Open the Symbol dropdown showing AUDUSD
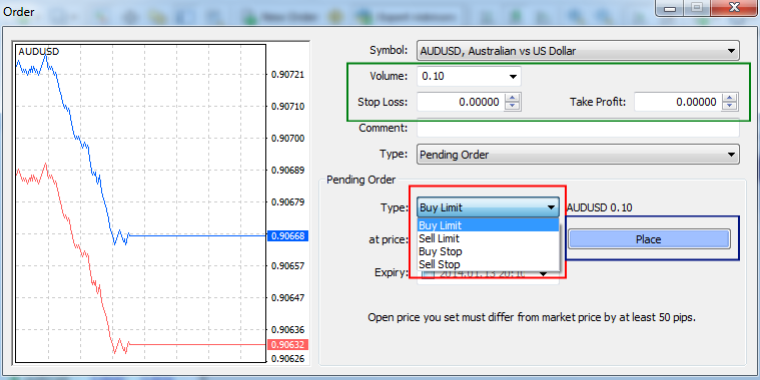760x380 pixels. point(578,50)
